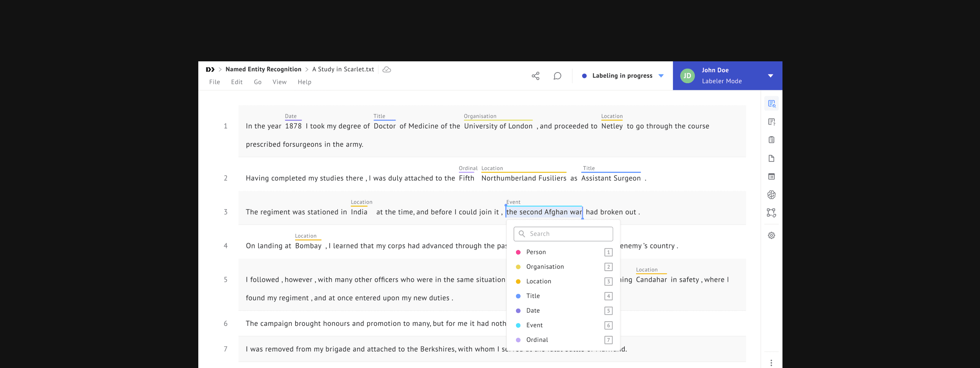The image size is (980, 368).
Task: Click the Date label above '1878'
Action: 291,116
